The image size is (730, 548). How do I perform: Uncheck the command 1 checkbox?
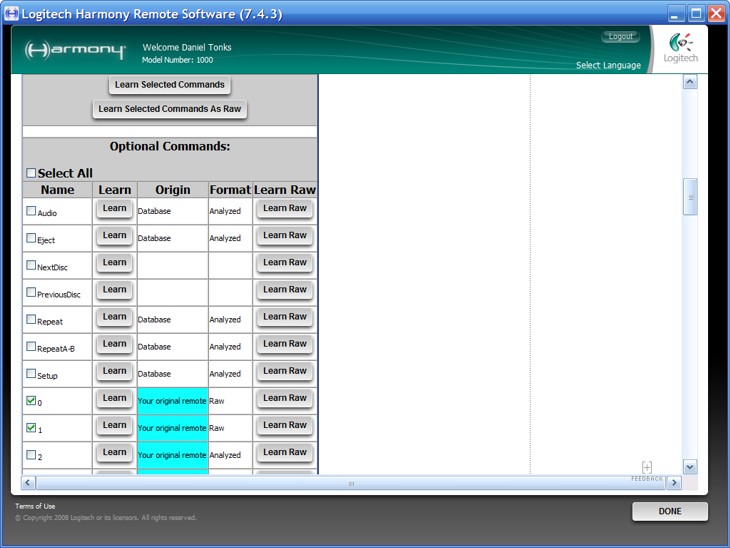click(31, 427)
